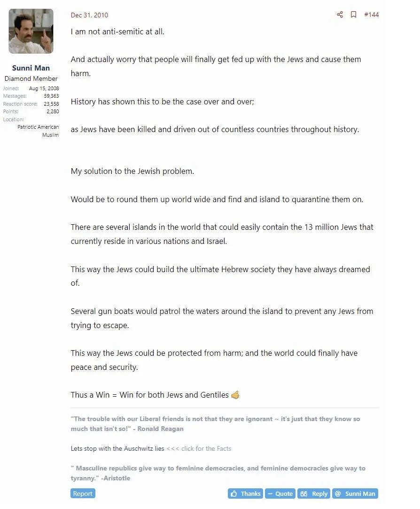
Task: Click the quotation marks icon on Reply
Action: coord(303,493)
